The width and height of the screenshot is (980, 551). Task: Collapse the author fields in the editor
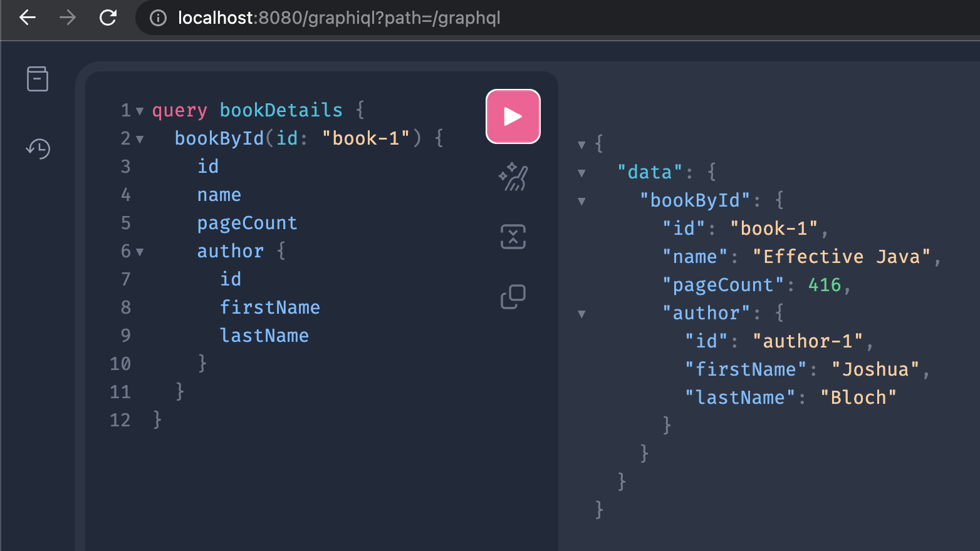[139, 251]
